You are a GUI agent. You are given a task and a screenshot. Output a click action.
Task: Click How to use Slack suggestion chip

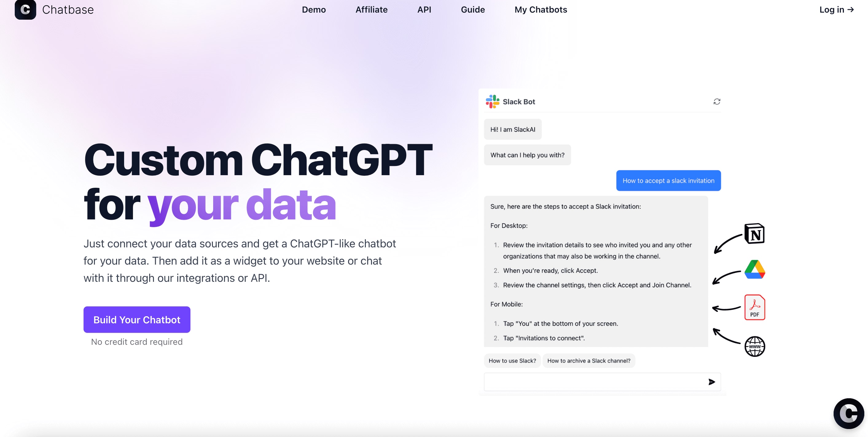point(511,361)
